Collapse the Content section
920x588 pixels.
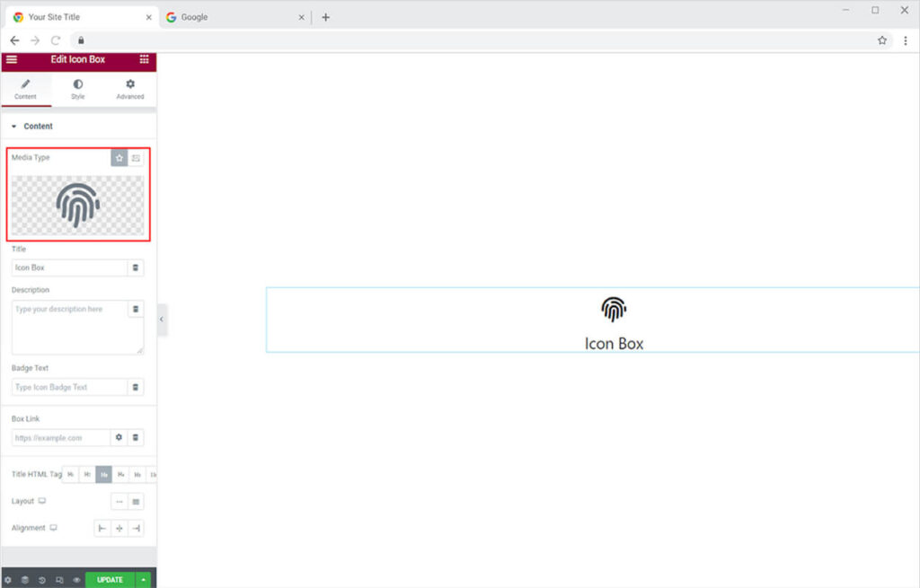tap(14, 127)
